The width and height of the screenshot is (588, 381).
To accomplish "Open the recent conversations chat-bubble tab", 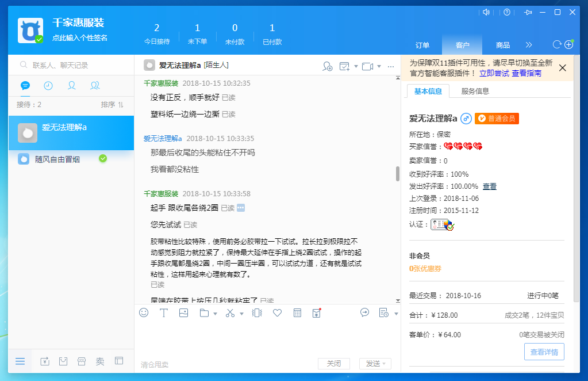I will pyautogui.click(x=25, y=86).
